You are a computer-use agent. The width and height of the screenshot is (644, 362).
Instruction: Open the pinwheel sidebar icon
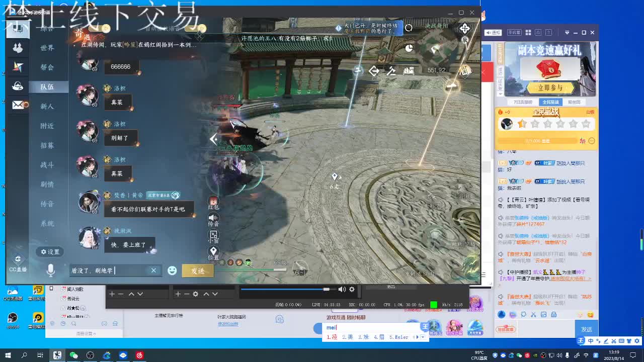point(18,66)
